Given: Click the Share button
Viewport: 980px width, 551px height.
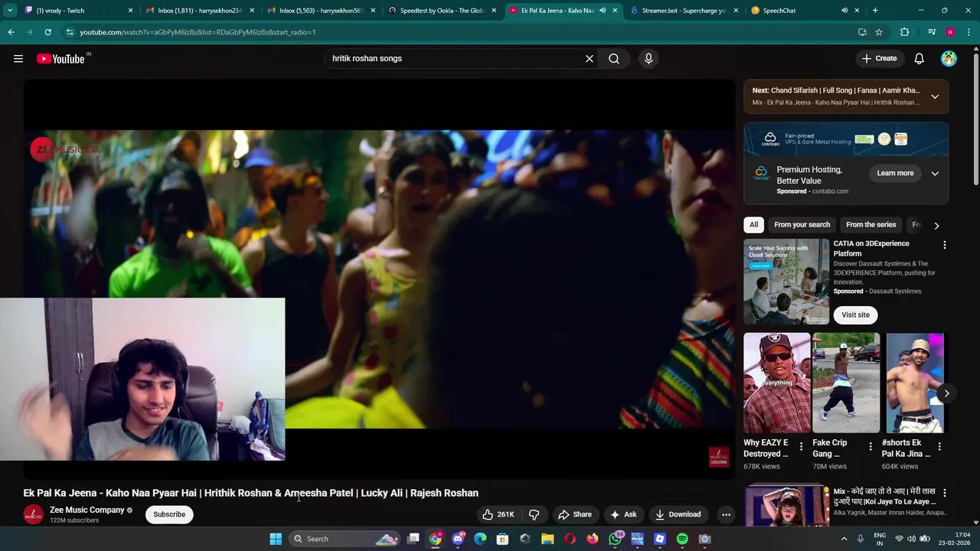Looking at the screenshot, I should click(574, 514).
